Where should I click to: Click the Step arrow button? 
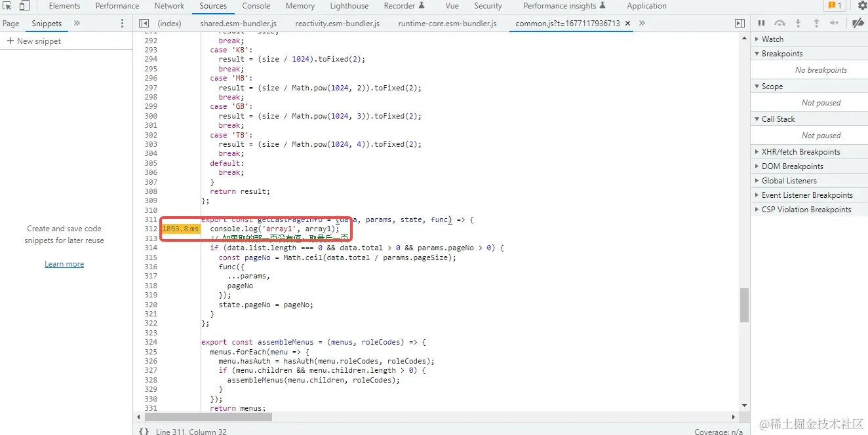834,23
